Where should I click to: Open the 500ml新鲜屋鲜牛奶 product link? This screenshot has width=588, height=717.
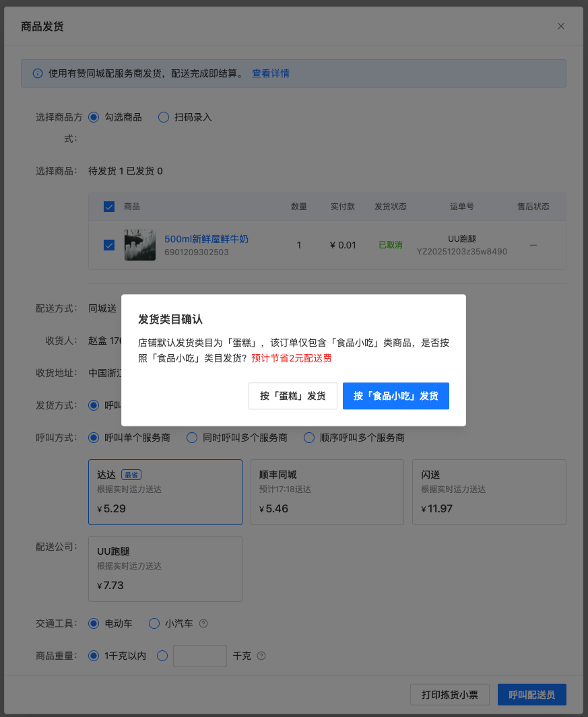[x=206, y=239]
